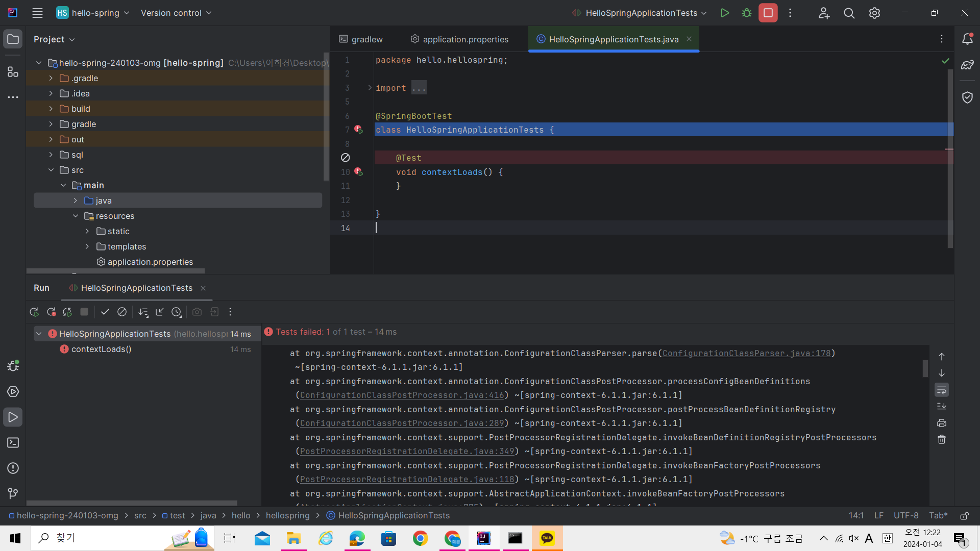Toggle breakpoint on the @Test line
980x551 pixels.
click(x=346, y=158)
